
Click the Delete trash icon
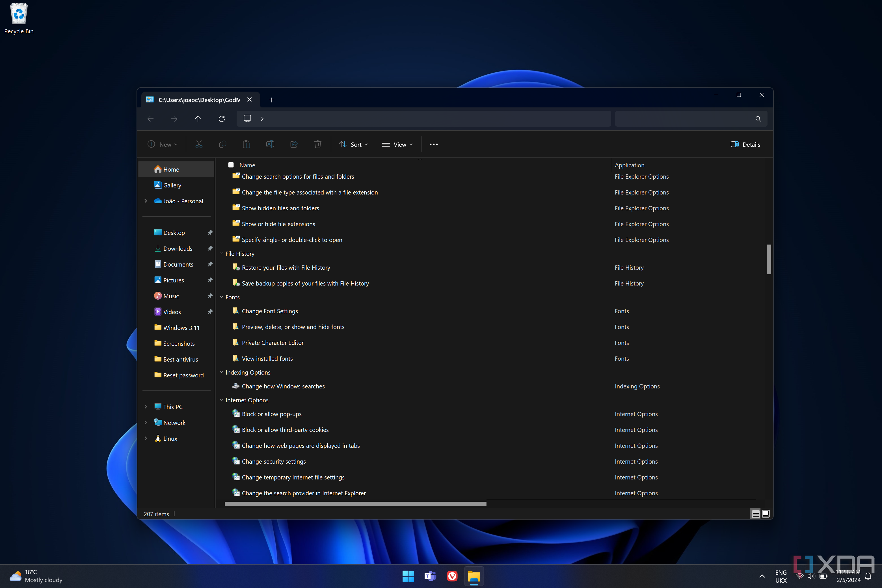tap(318, 144)
